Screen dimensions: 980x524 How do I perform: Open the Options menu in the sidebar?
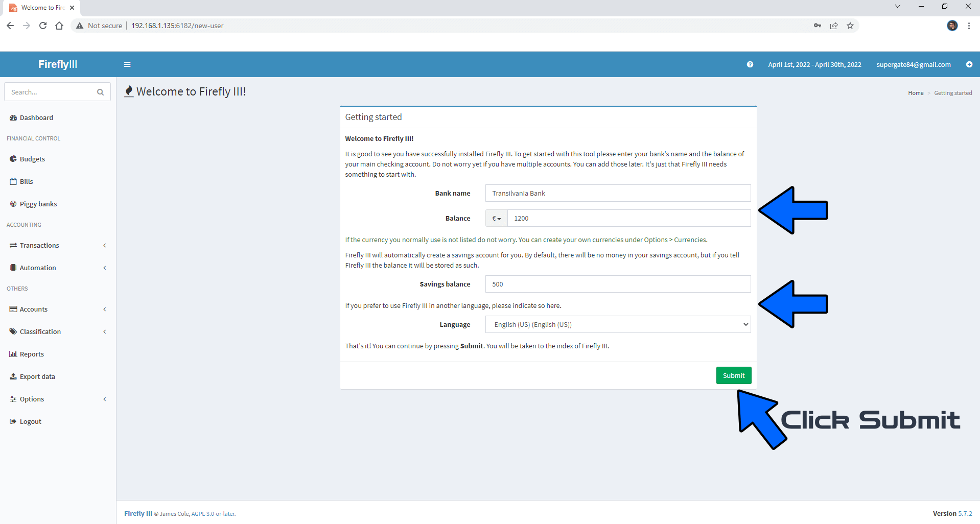point(32,399)
